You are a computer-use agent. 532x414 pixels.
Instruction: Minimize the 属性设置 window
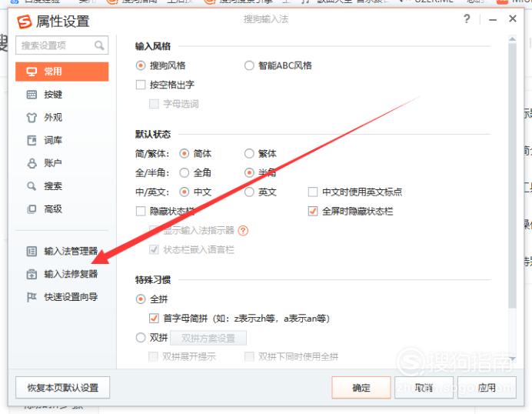point(493,20)
